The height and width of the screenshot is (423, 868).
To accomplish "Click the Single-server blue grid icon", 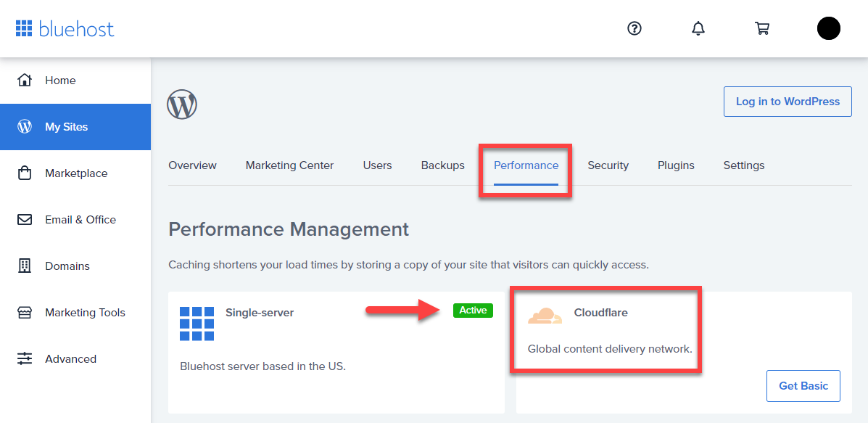I will click(197, 324).
